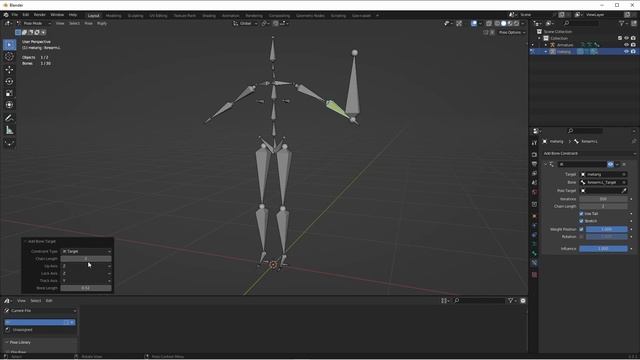Open the Current File dropdown in asset browser
640x360 pixels.
tap(40, 311)
